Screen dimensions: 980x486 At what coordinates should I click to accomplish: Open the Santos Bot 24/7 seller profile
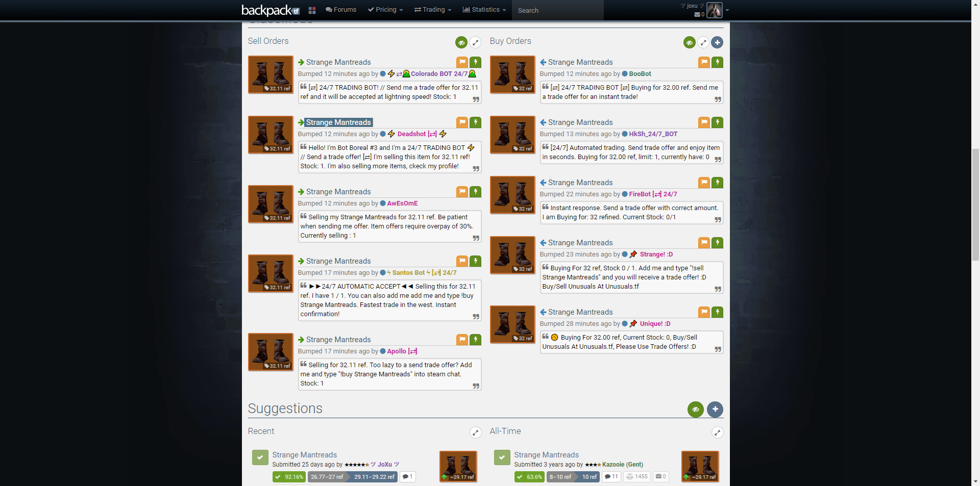pyautogui.click(x=422, y=273)
